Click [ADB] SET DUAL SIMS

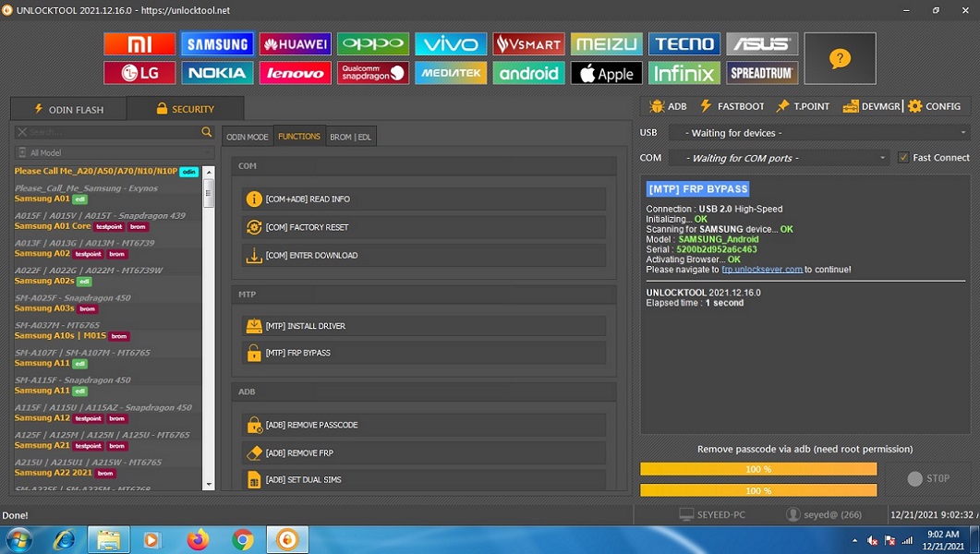click(x=424, y=480)
